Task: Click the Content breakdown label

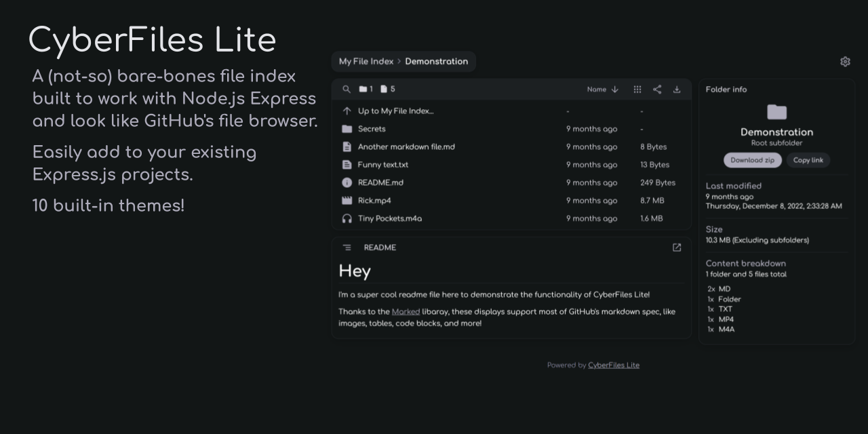Action: (746, 264)
